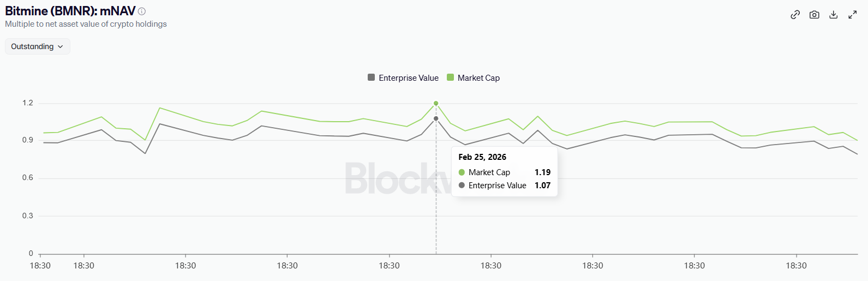Expand chart to fullscreen
Viewport: 868px width, 281px height.
(852, 15)
